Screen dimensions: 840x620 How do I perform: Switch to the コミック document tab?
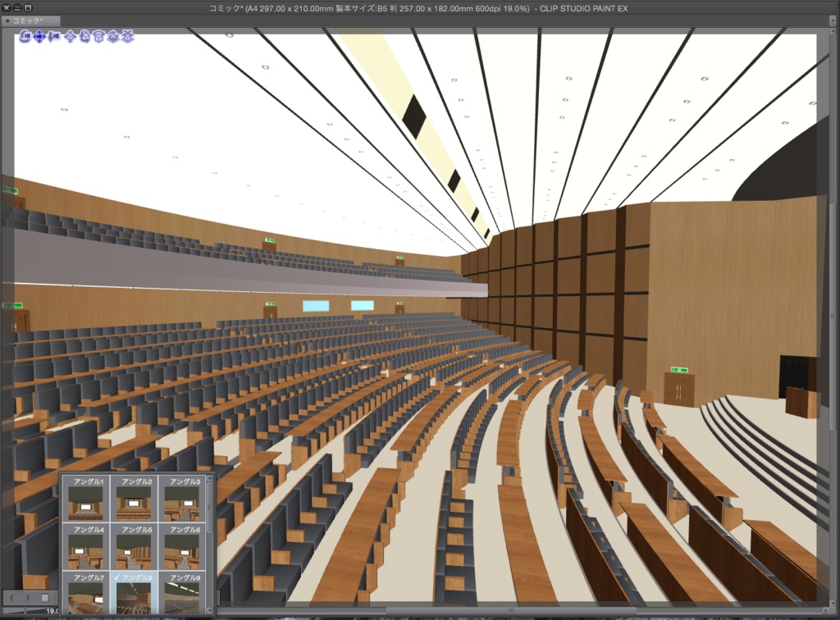(30, 21)
